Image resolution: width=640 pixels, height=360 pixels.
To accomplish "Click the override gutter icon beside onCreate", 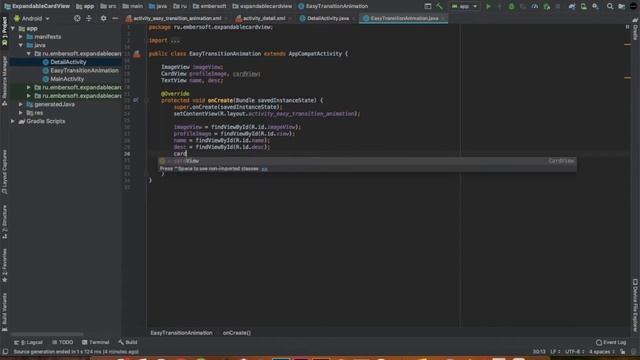I will click(136, 100).
